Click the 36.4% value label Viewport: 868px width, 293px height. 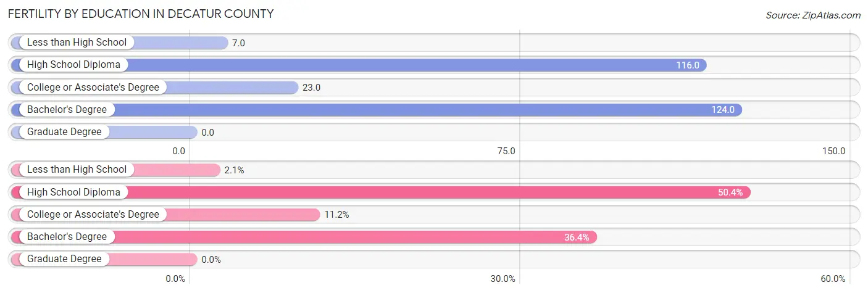[x=577, y=237]
